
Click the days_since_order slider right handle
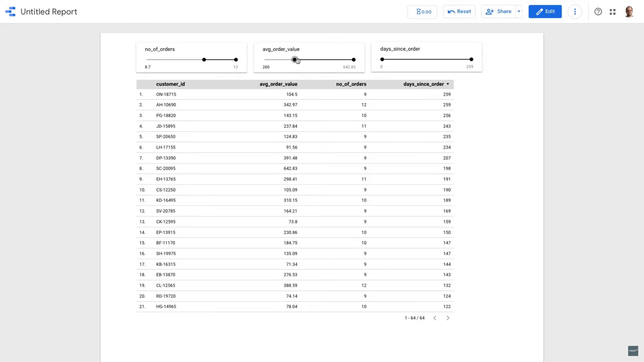point(471,59)
